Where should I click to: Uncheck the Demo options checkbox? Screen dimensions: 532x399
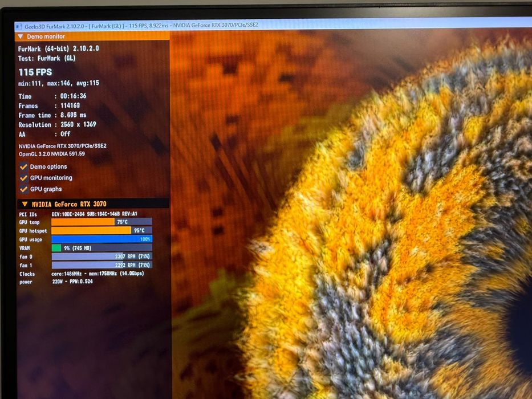point(23,166)
